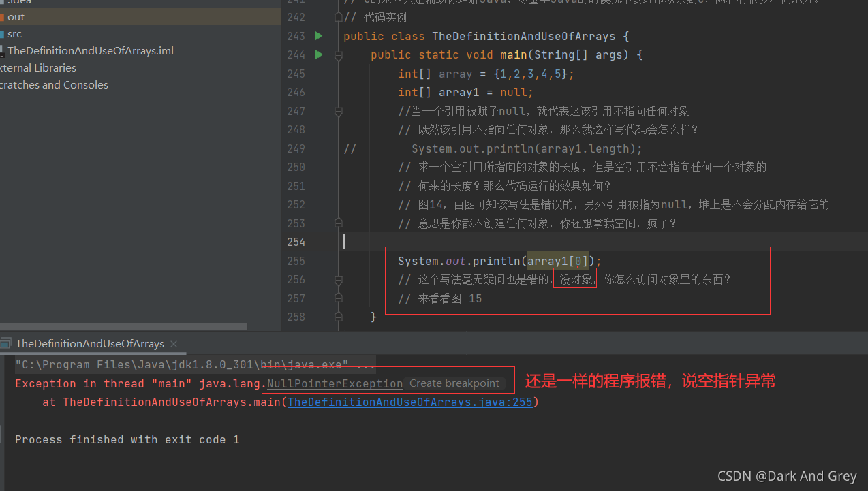The width and height of the screenshot is (868, 491).
Task: Click 'int[] array = {1,2,3,4,5};' line
Action: click(x=486, y=74)
